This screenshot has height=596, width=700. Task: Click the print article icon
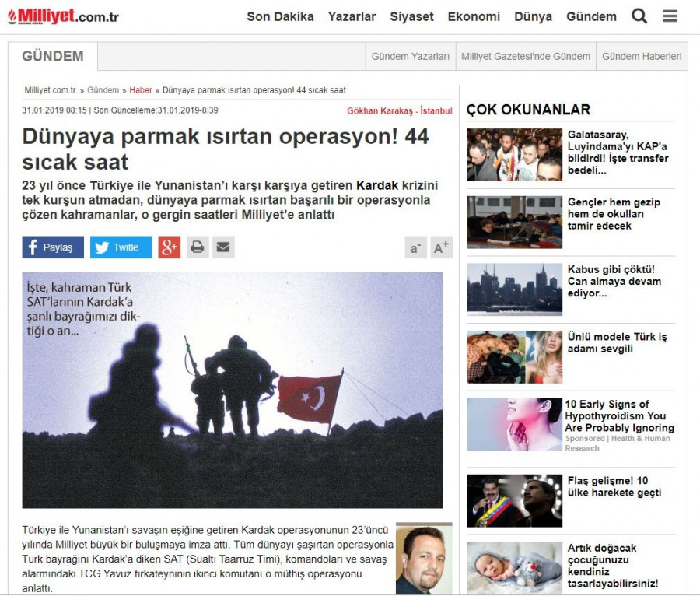(198, 247)
